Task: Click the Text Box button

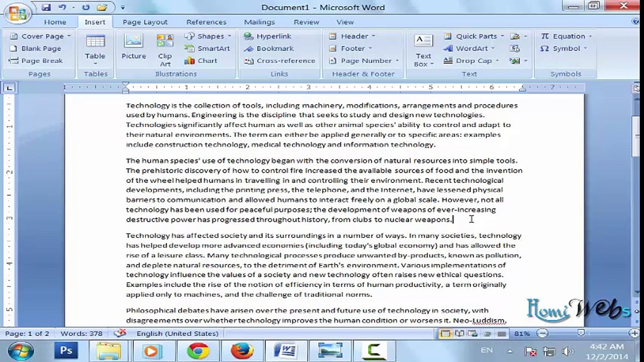Action: (423, 50)
